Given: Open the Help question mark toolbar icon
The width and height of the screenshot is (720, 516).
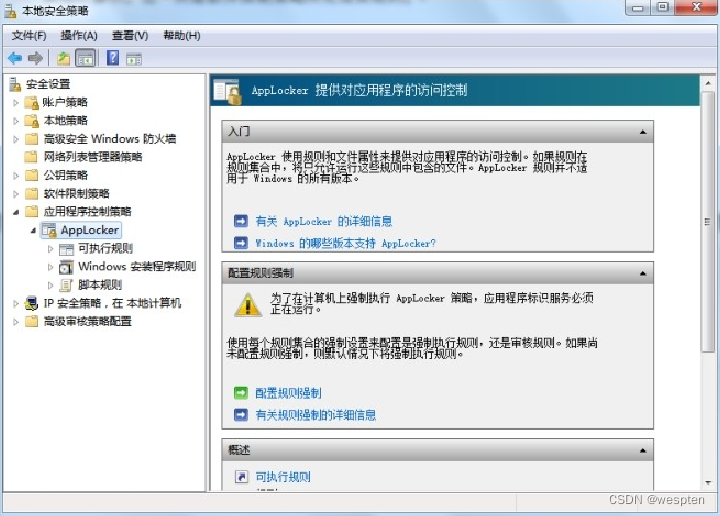Looking at the screenshot, I should 112,58.
